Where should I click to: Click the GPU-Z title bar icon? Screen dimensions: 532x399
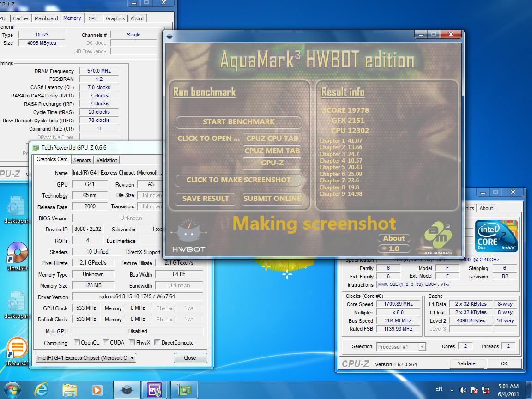[x=36, y=148]
